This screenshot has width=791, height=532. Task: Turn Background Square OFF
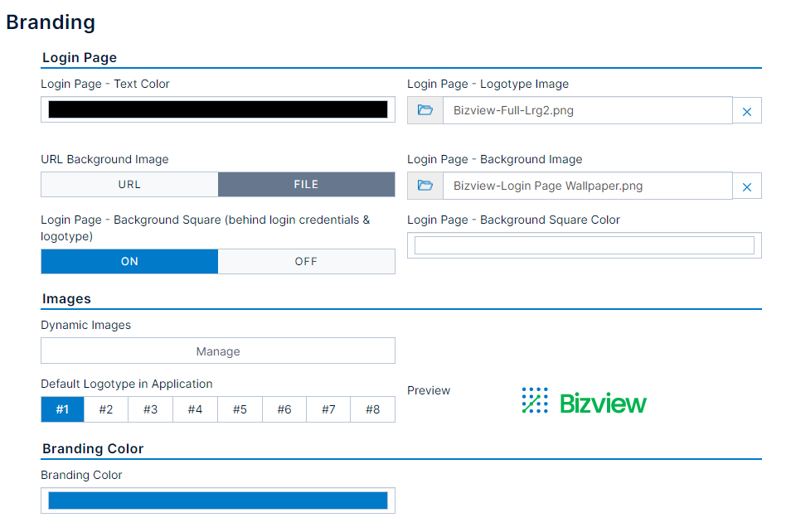point(306,262)
